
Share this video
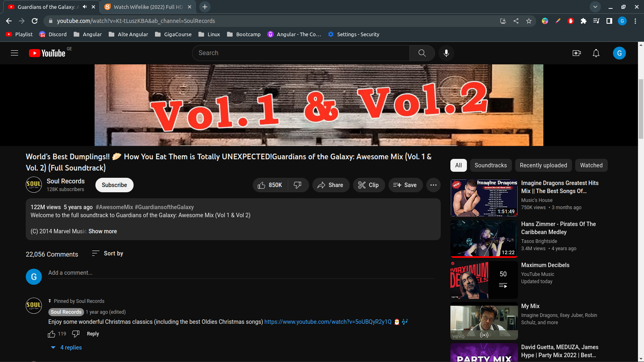tap(330, 185)
